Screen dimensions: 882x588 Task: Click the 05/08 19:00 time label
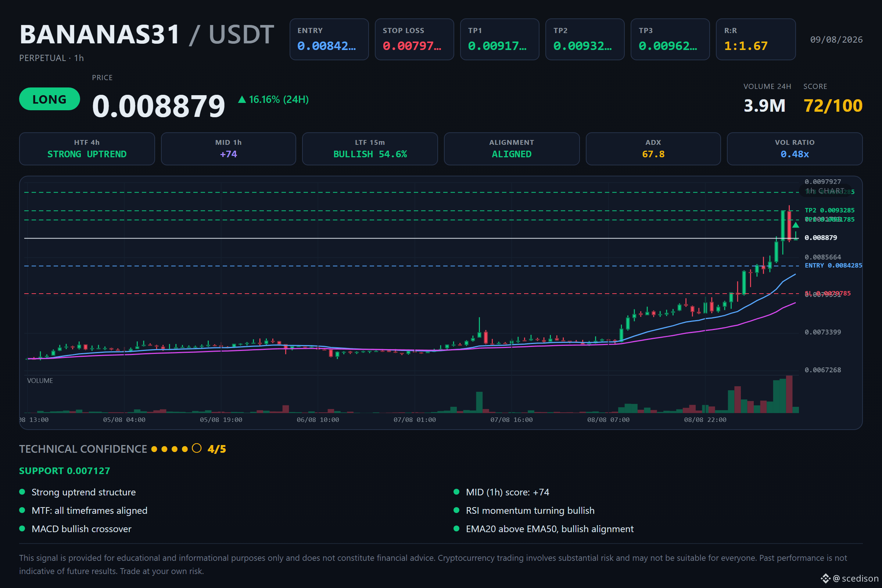221,420
